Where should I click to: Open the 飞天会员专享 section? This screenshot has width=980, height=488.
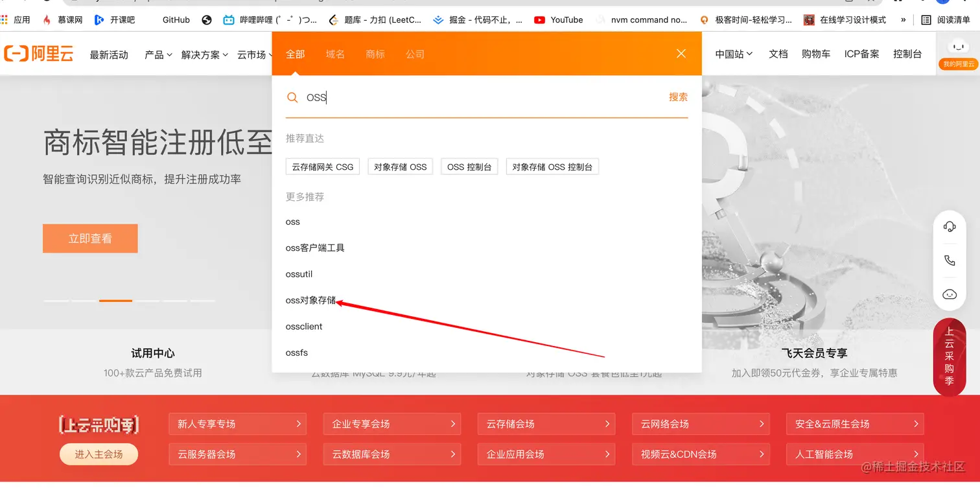(815, 353)
